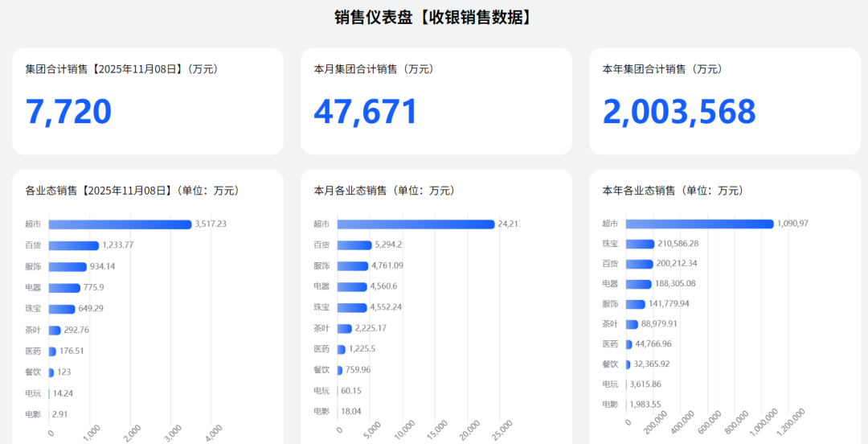Click the dashboard title 销售仪表盘【收银销售数据】

coord(433,17)
